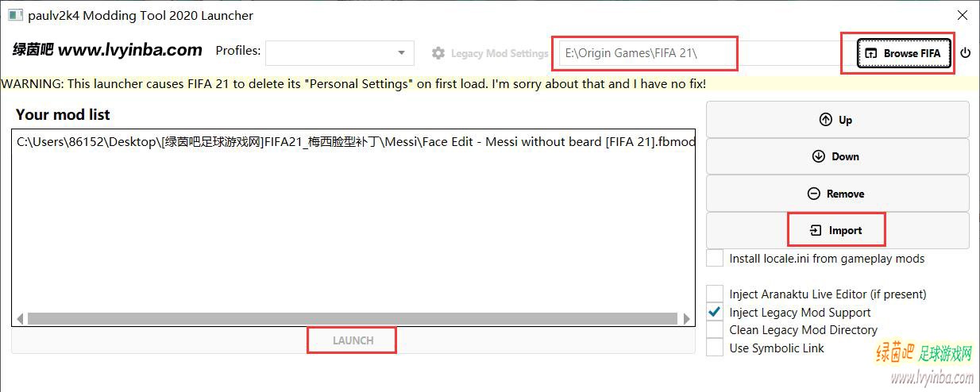Move selected mod Down
The image size is (980, 392).
tap(837, 156)
